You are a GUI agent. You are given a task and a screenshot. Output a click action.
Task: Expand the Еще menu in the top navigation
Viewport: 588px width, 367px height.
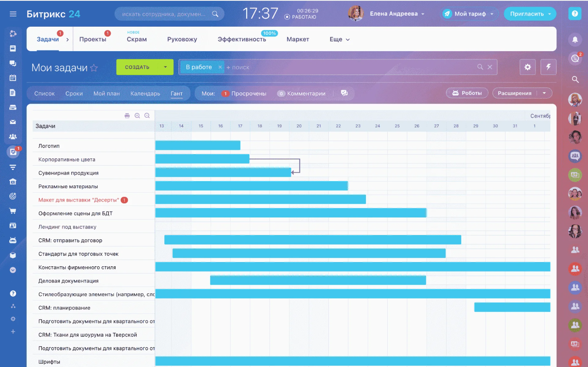(x=339, y=39)
